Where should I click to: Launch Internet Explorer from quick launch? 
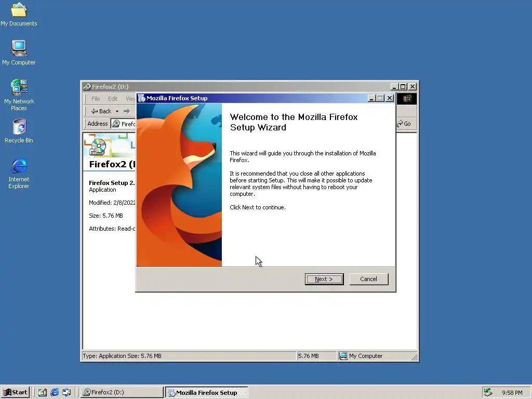pyautogui.click(x=54, y=392)
